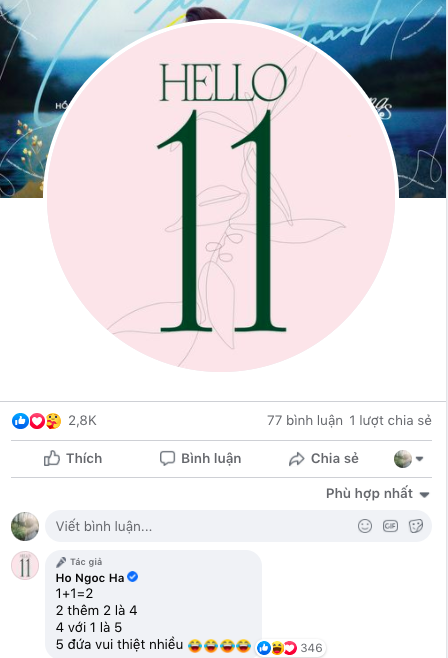The width and height of the screenshot is (448, 658).
Task: Click the Ho Ngoc Ha author name
Action: [x=90, y=578]
